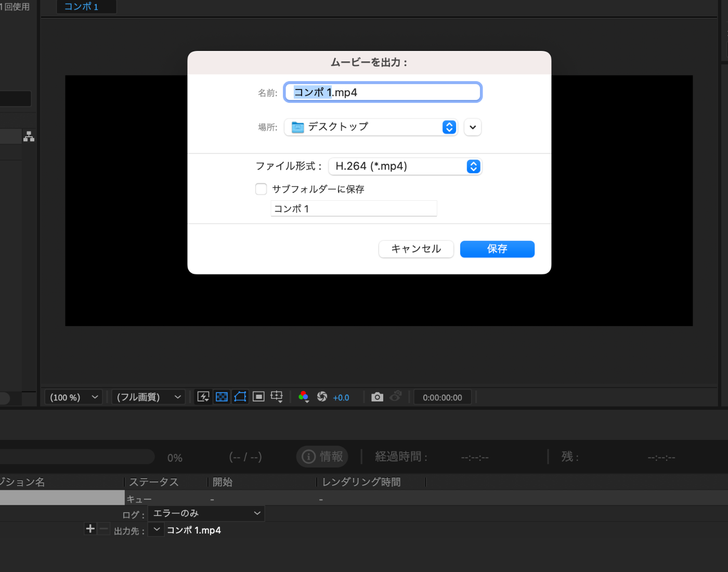This screenshot has width=728, height=572.
Task: Open the (フル画質) resolution dropdown
Action: [x=149, y=397]
